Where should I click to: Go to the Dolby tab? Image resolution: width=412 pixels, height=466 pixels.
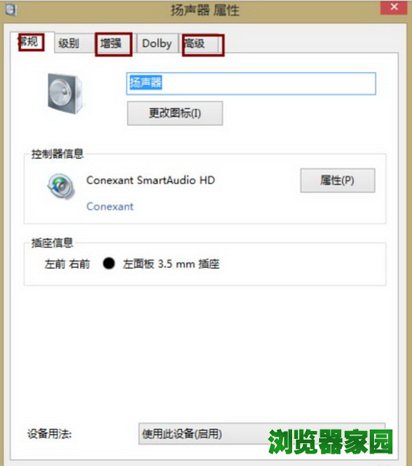click(157, 43)
